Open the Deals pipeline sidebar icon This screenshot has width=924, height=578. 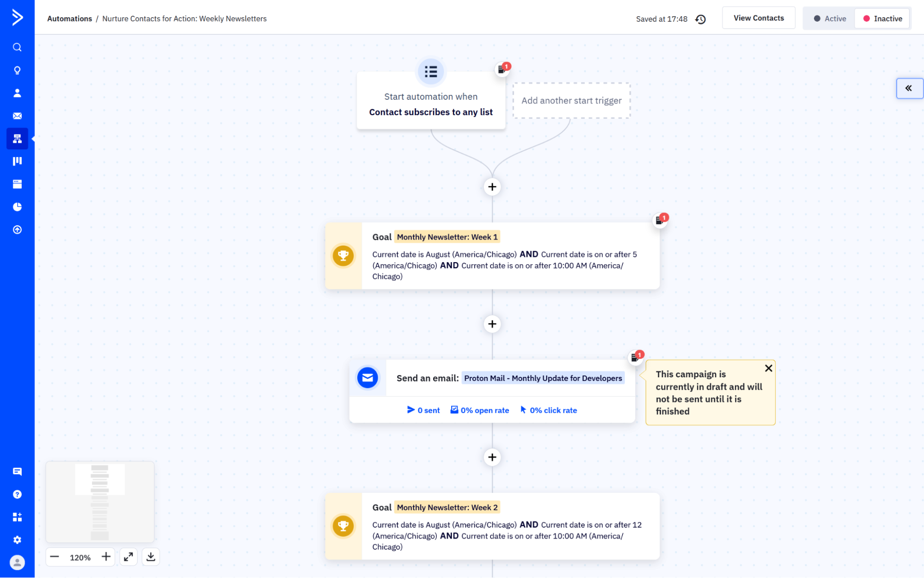click(17, 160)
